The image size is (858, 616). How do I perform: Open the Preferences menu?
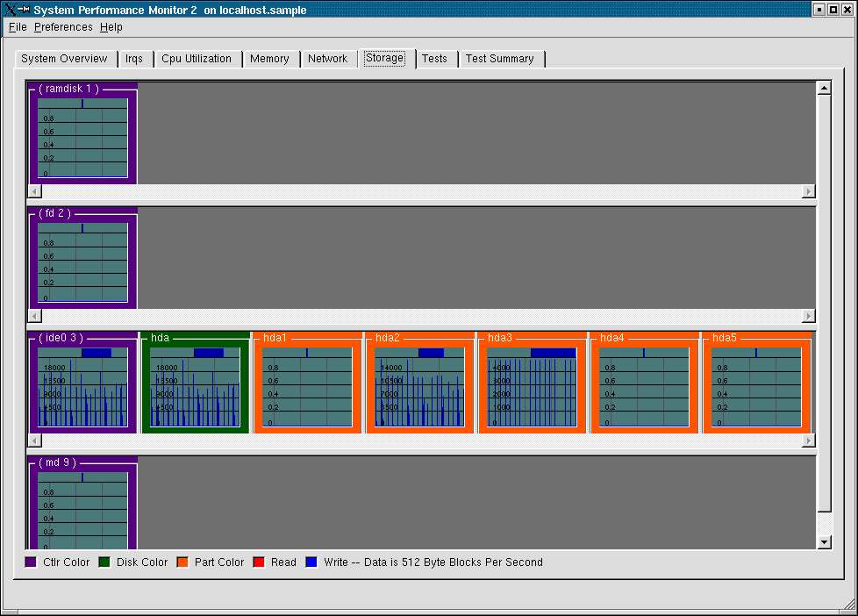click(x=63, y=27)
